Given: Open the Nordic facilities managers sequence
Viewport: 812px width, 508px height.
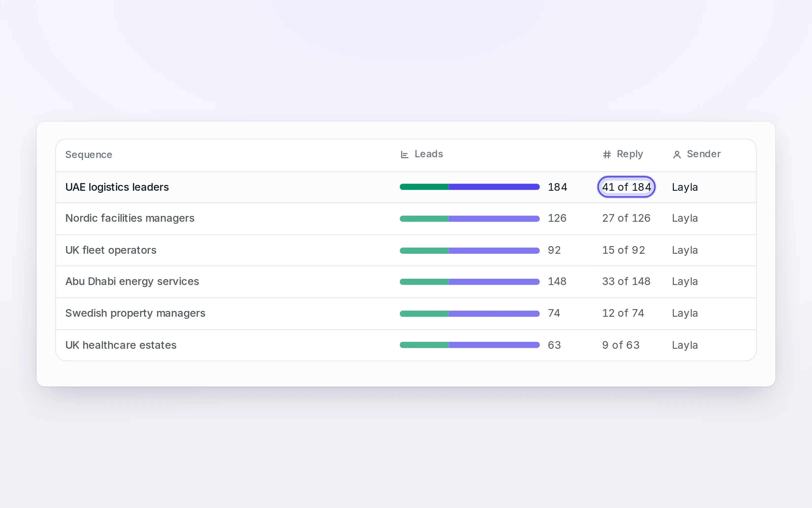Looking at the screenshot, I should coord(130,218).
